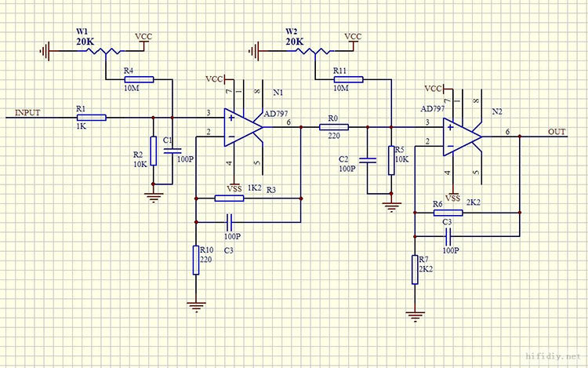Select resistor R5 10K body
The image size is (588, 368).
click(x=391, y=161)
